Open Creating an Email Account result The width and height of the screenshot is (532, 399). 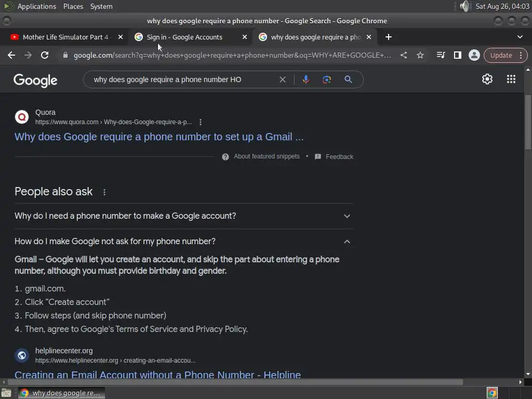pyautogui.click(x=158, y=375)
